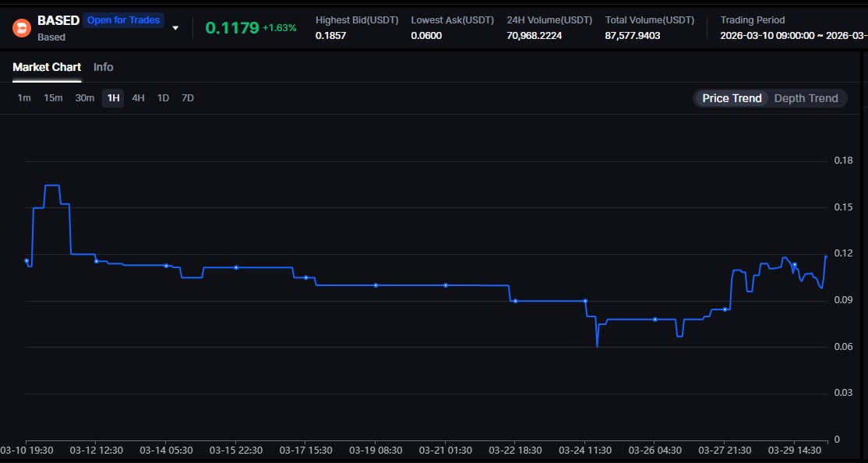
Task: Switch to the Info tab
Action: point(103,67)
